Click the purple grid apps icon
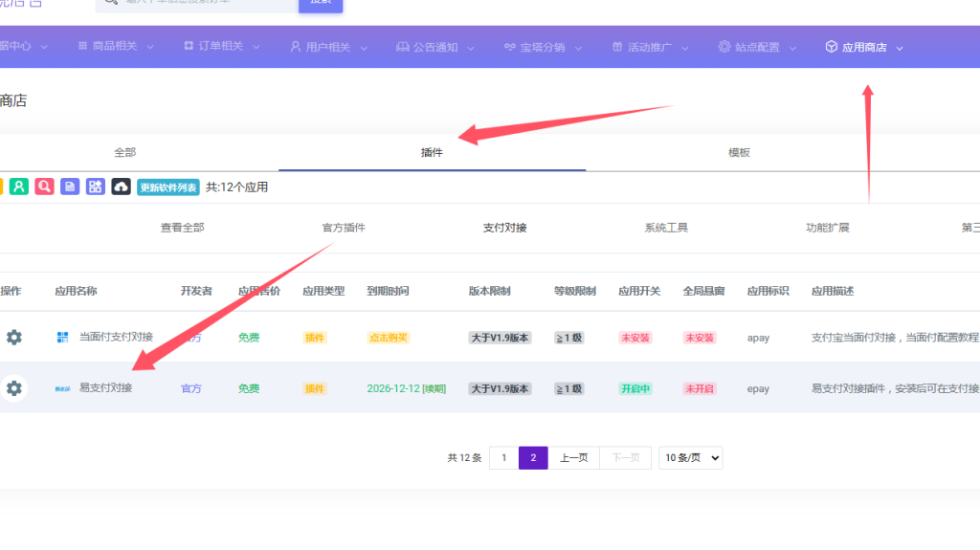Image resolution: width=980 pixels, height=550 pixels. point(95,187)
